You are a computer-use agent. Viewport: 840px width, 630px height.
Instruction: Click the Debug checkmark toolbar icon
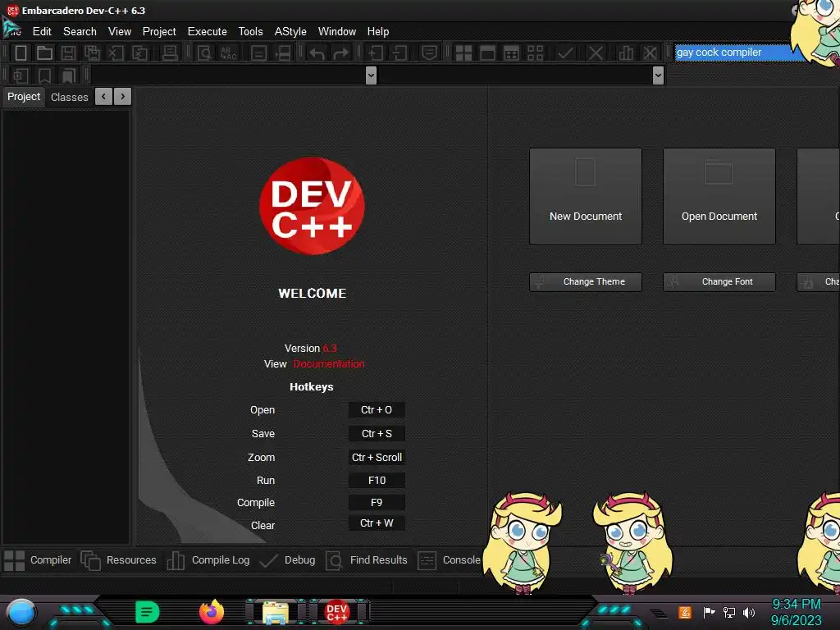point(565,52)
